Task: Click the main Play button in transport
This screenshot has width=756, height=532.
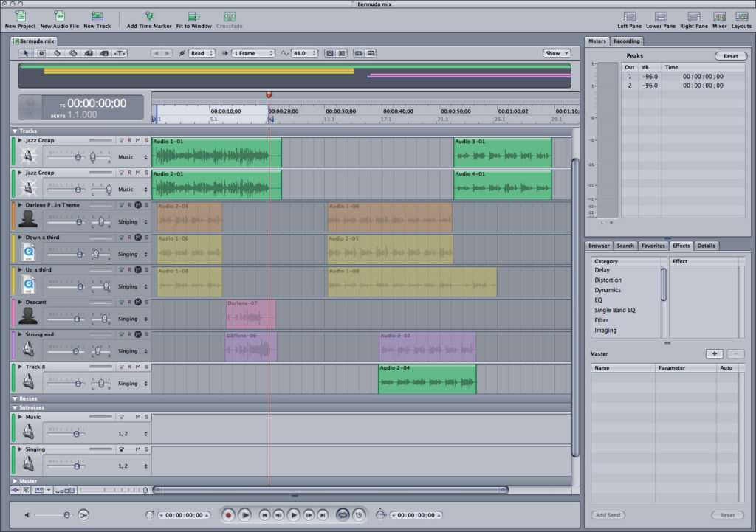Action: [294, 514]
